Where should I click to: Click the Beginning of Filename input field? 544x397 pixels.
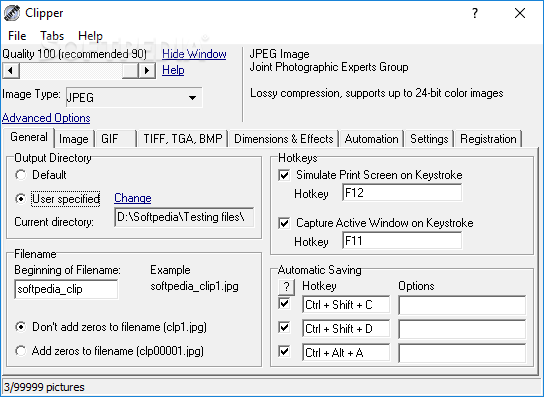click(66, 289)
